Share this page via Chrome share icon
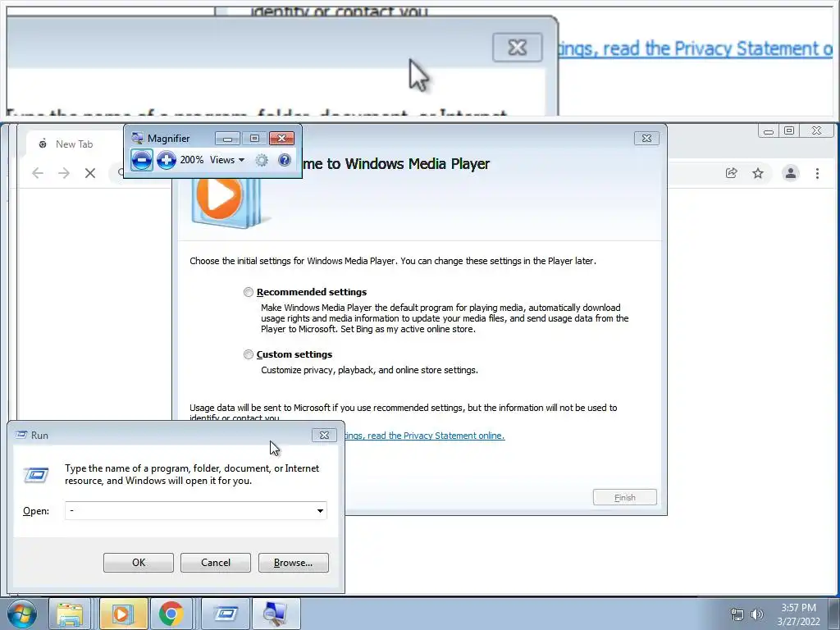Image resolution: width=840 pixels, height=630 pixels. [731, 173]
